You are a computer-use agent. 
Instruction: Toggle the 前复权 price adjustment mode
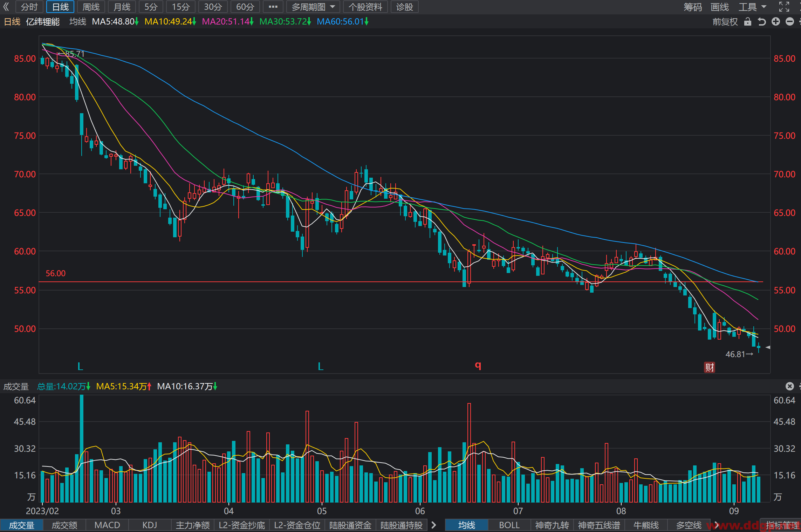coord(725,22)
